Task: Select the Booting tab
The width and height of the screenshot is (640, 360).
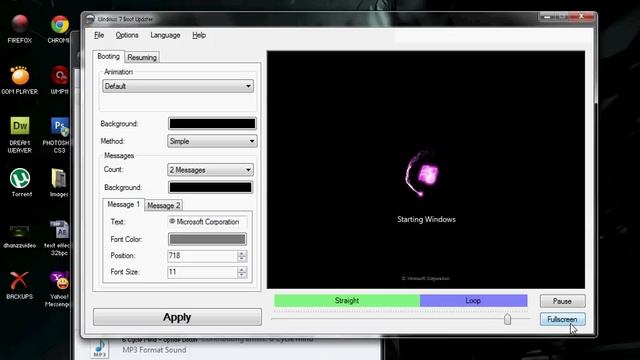Action: 109,56
